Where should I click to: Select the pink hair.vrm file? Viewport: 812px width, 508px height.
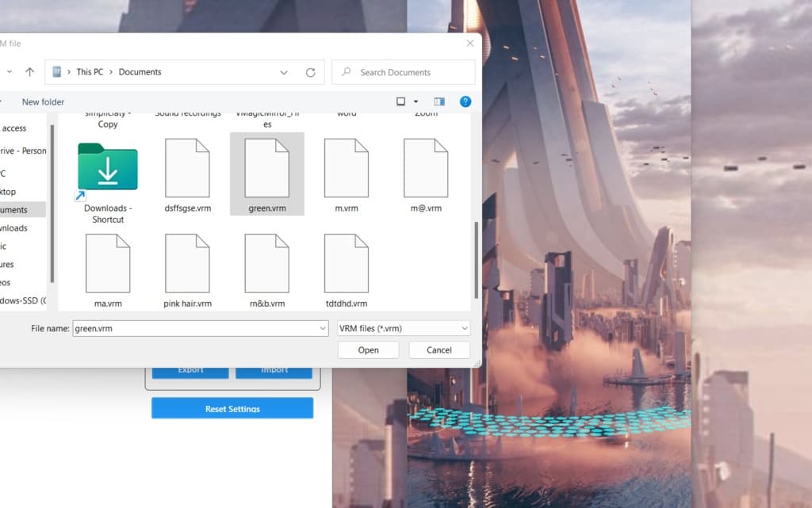click(x=187, y=264)
